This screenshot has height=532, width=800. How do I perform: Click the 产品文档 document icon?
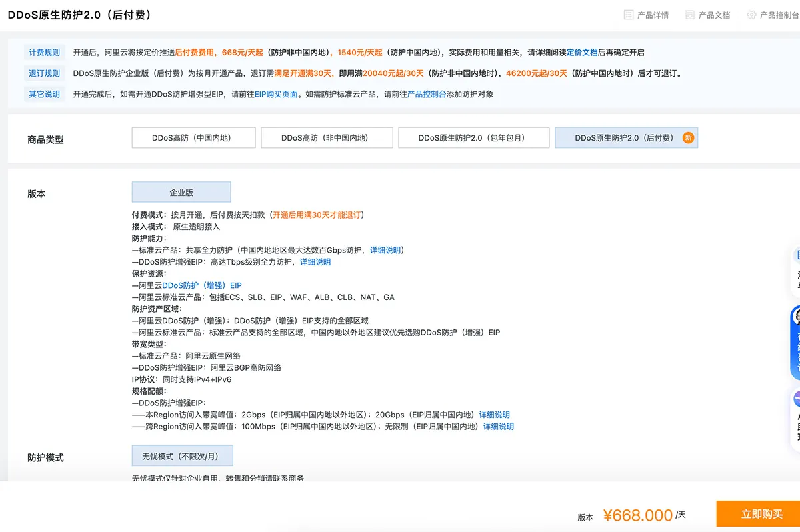pyautogui.click(x=689, y=15)
